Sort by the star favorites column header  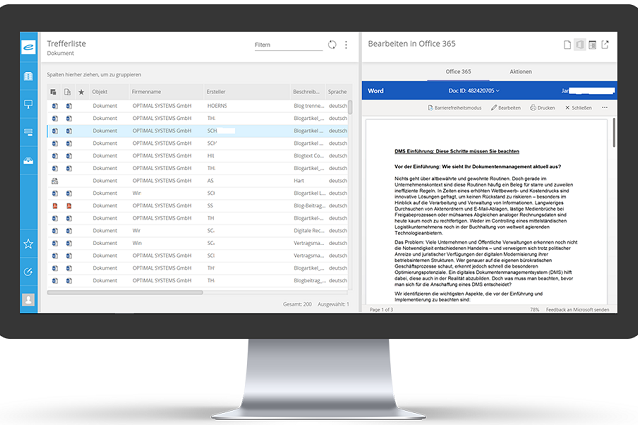81,92
